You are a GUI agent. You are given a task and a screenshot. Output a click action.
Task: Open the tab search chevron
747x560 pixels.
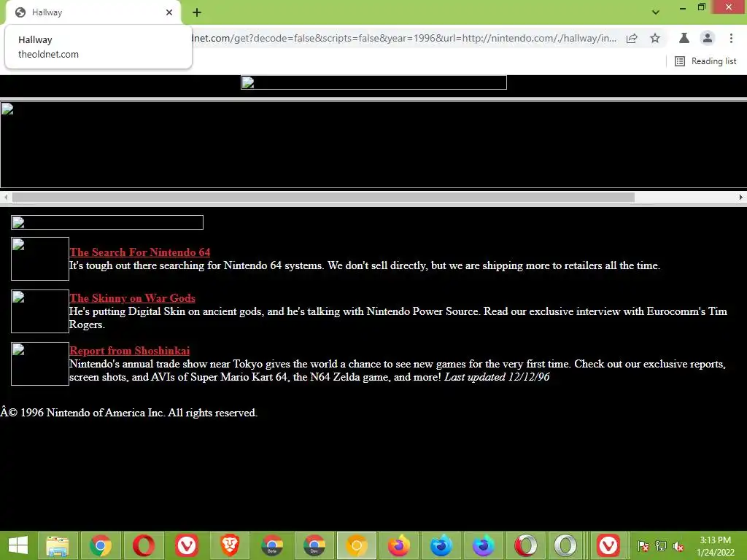pos(656,12)
